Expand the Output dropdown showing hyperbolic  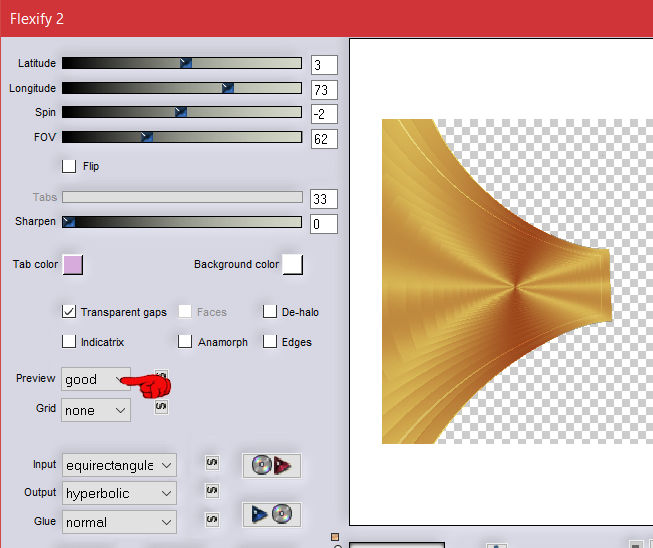(x=119, y=493)
